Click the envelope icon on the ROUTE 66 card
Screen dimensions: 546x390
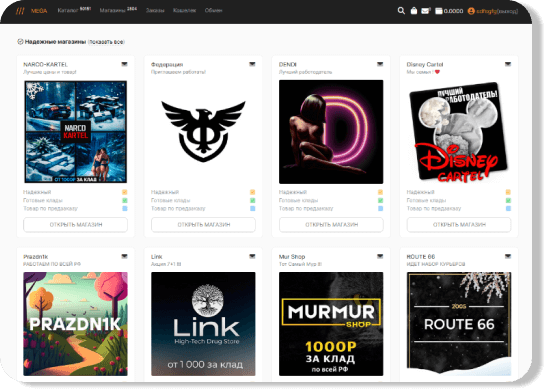coord(508,256)
